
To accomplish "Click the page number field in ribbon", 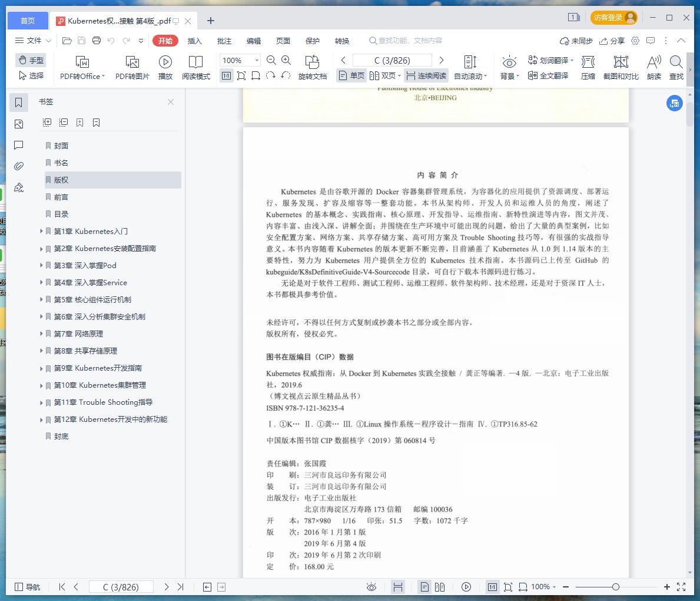I will pos(392,60).
